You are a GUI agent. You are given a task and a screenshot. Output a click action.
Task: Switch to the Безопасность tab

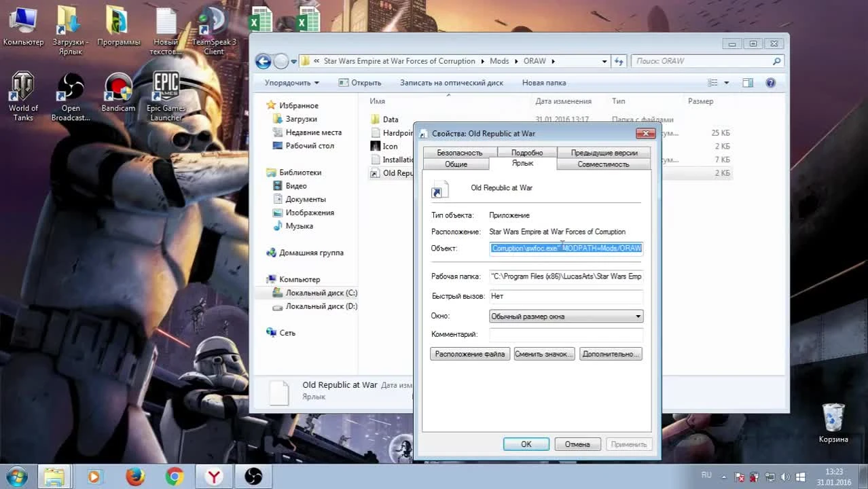459,153
